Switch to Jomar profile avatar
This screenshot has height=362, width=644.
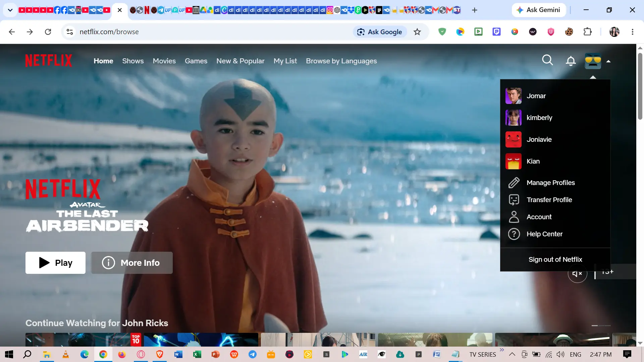[x=513, y=96]
